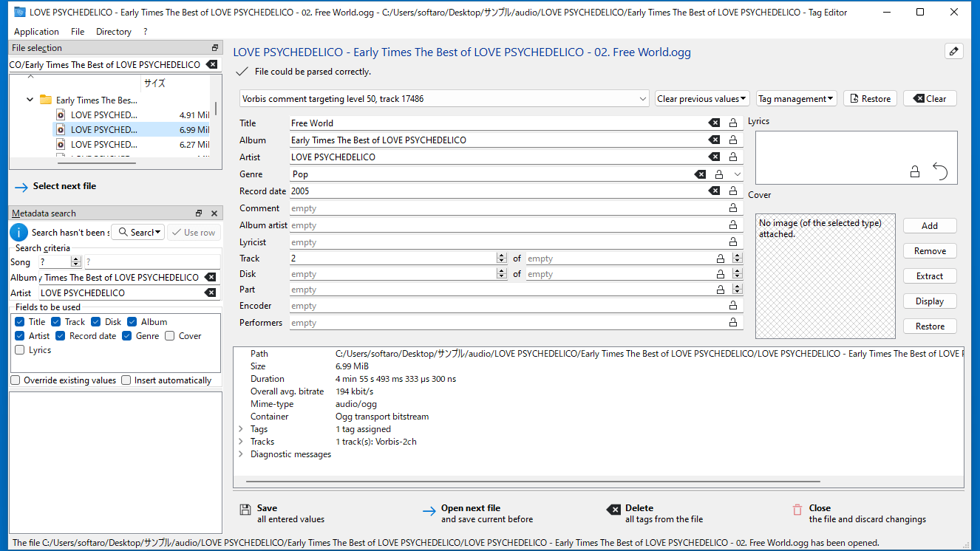Open the Application menu

coord(36,32)
